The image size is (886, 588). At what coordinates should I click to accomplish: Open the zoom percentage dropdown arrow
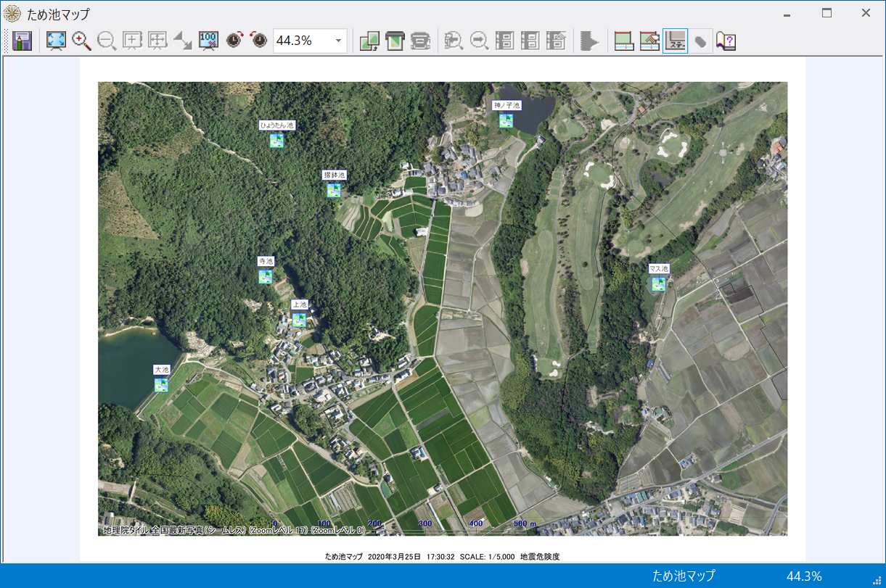point(338,41)
